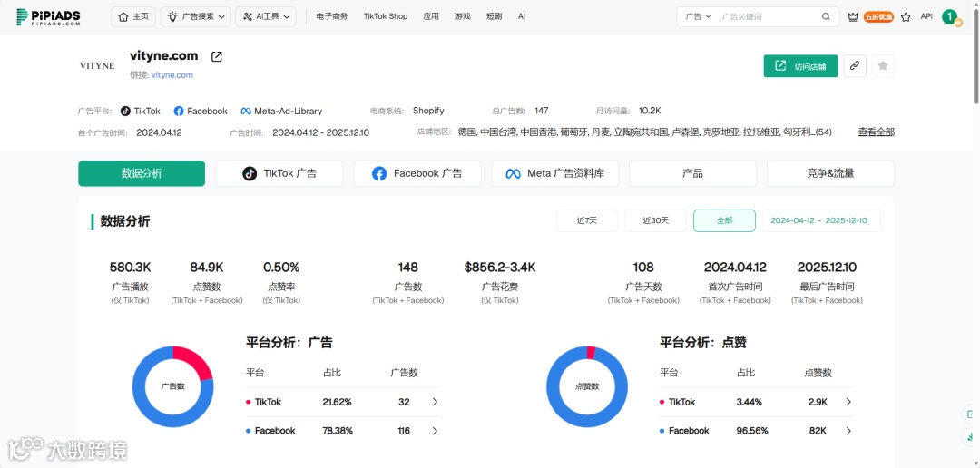Click the 148 广告数 value
Image resolution: width=980 pixels, height=468 pixels.
(x=407, y=268)
